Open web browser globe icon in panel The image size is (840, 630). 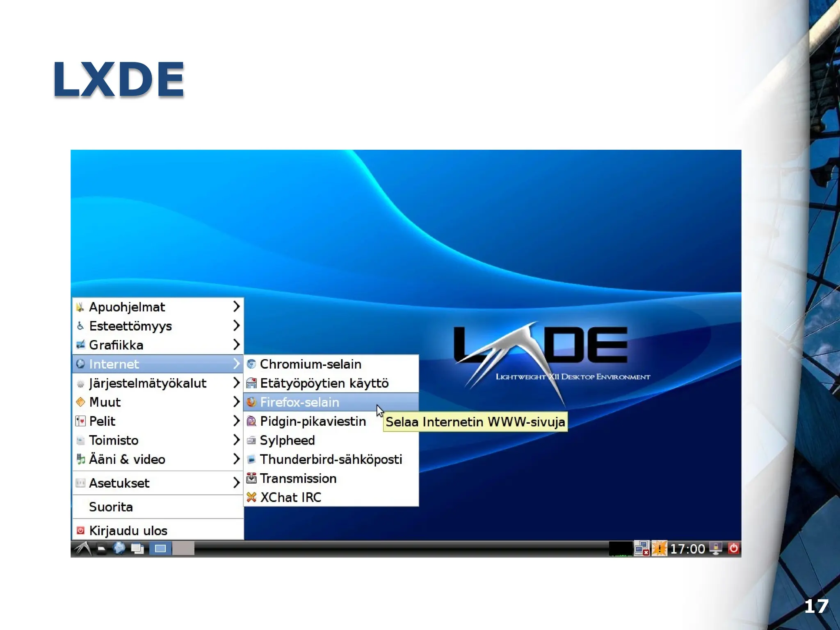119,548
